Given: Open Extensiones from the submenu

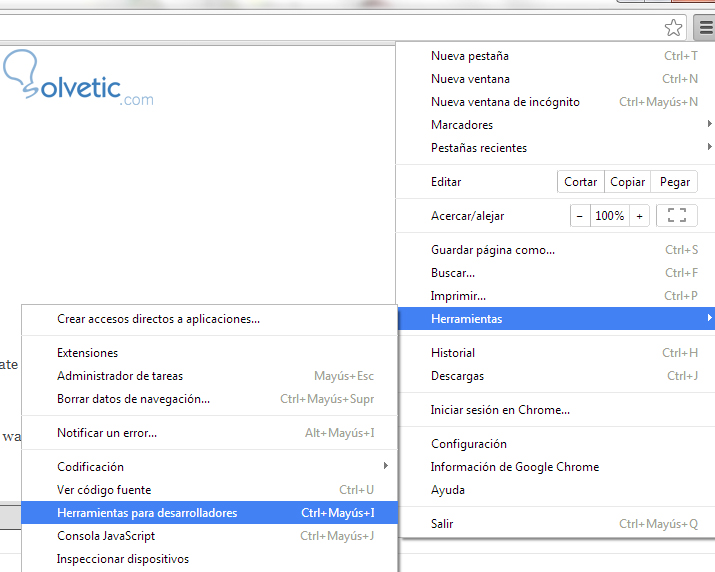Looking at the screenshot, I should click(x=210, y=353).
